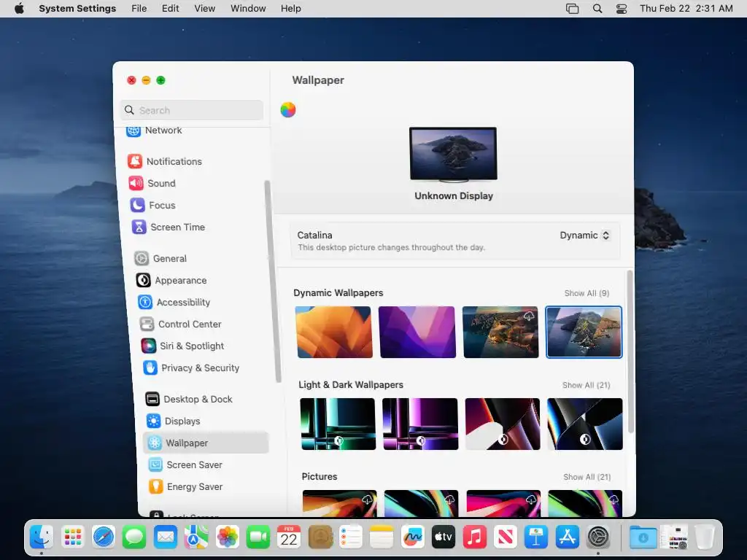Open Privacy & Security settings
Image resolution: width=747 pixels, height=560 pixels.
(192, 368)
